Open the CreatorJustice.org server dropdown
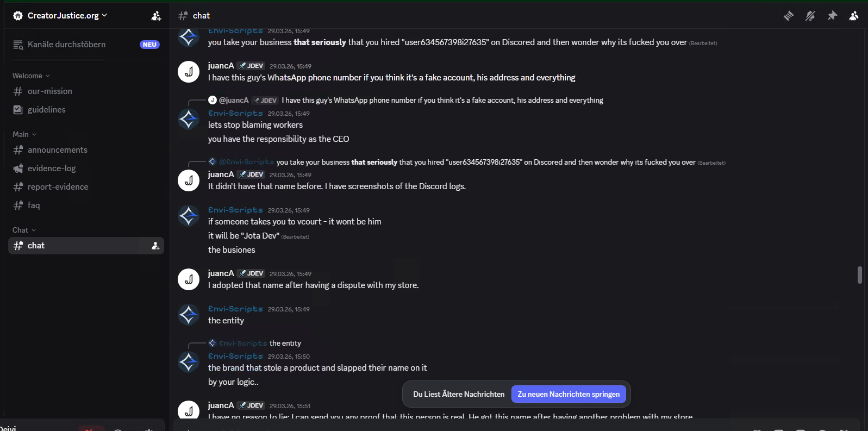 click(x=60, y=16)
